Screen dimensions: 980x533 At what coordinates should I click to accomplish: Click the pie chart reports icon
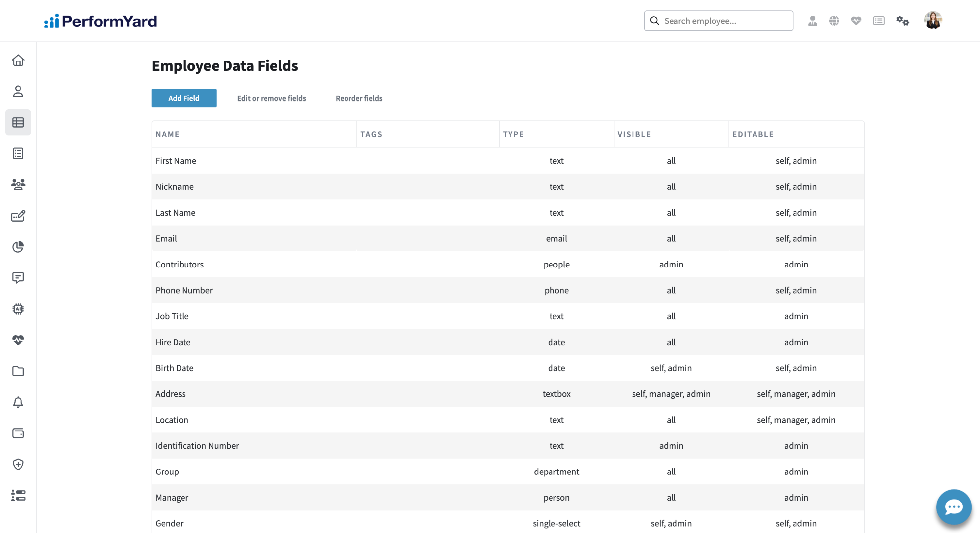click(x=18, y=247)
